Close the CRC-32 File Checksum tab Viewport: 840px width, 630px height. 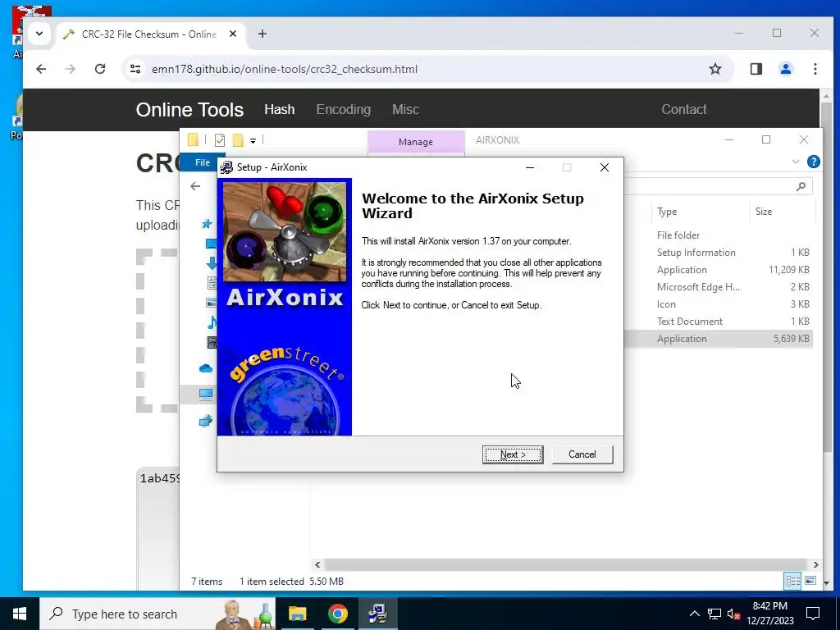(233, 34)
